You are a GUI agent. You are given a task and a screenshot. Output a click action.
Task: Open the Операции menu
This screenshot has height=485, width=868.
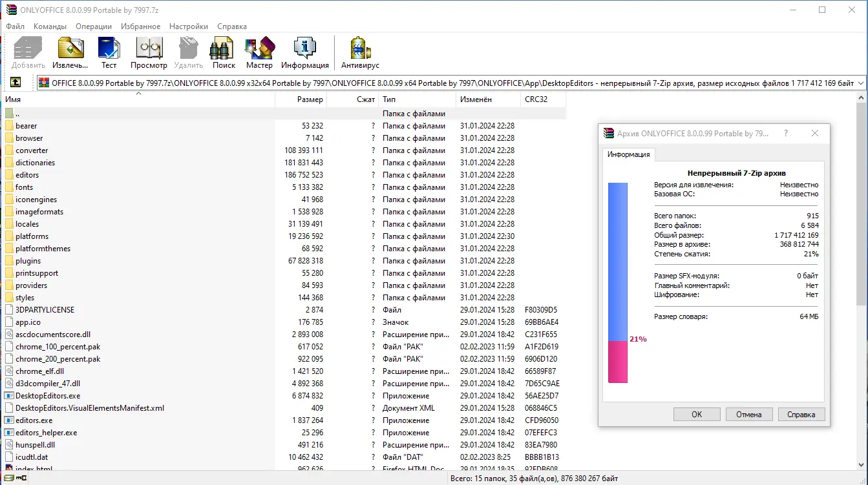pyautogui.click(x=94, y=26)
